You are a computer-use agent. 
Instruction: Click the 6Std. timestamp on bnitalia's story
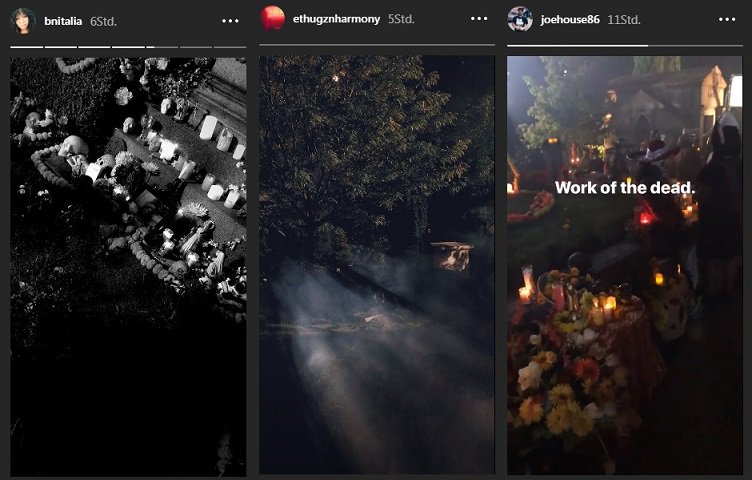tap(104, 22)
